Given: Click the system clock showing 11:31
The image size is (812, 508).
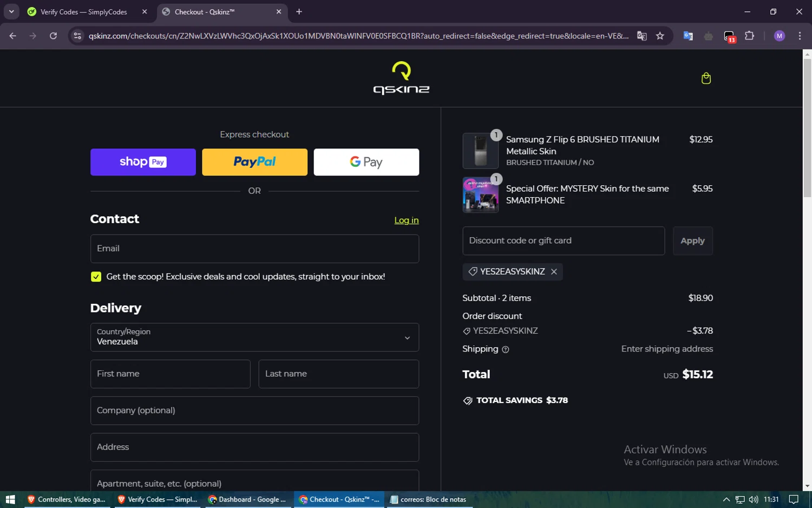Looking at the screenshot, I should pyautogui.click(x=771, y=499).
